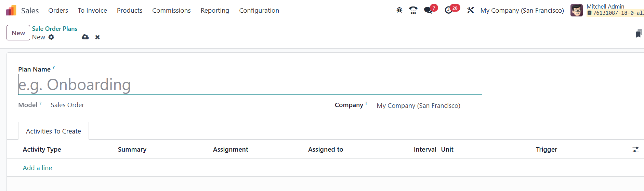The height and width of the screenshot is (191, 644).
Task: Click the VoIP phone icon
Action: tap(413, 10)
